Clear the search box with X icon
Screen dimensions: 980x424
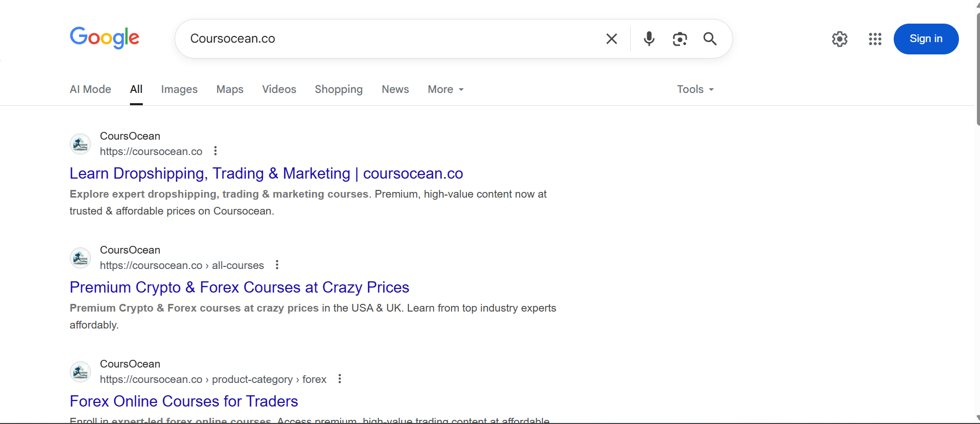click(611, 39)
